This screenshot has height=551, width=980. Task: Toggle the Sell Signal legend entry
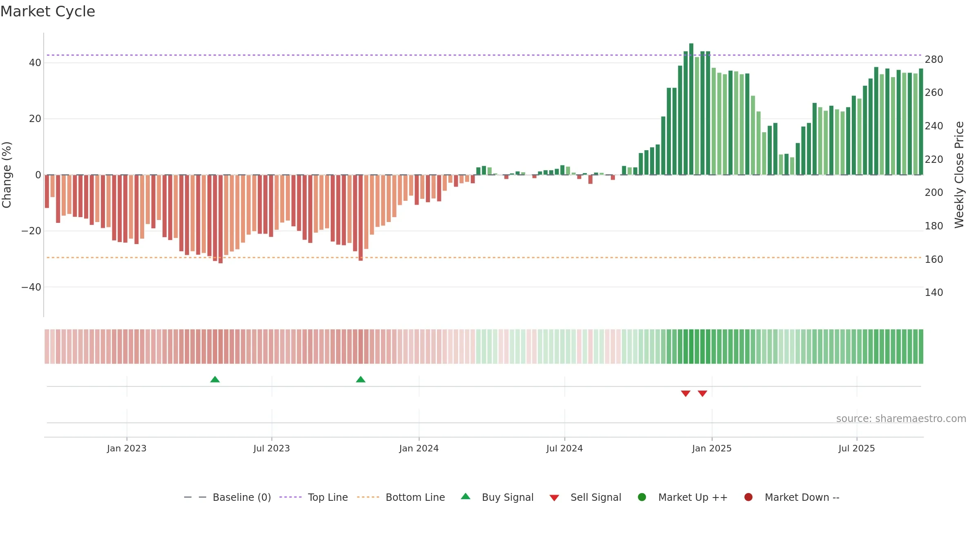coord(585,497)
